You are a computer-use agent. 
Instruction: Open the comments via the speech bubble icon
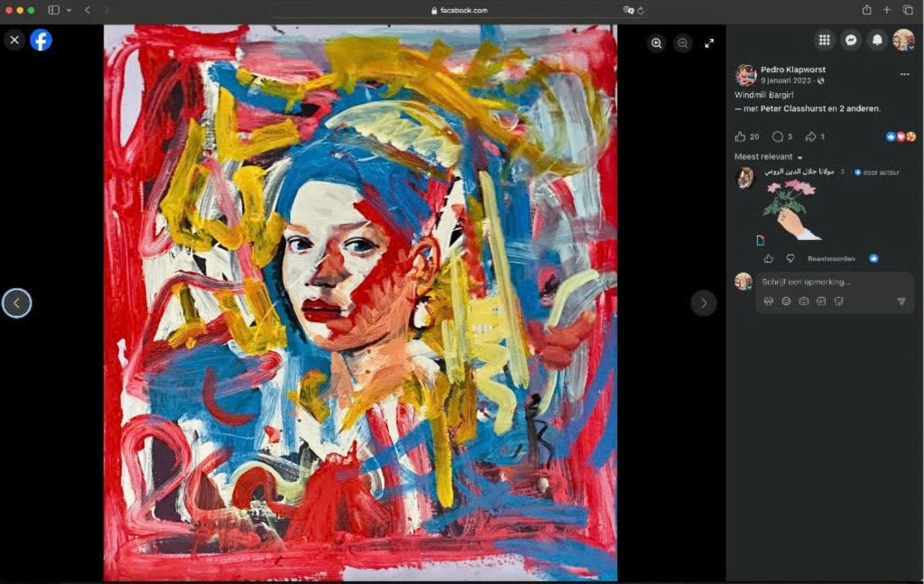[x=778, y=136]
